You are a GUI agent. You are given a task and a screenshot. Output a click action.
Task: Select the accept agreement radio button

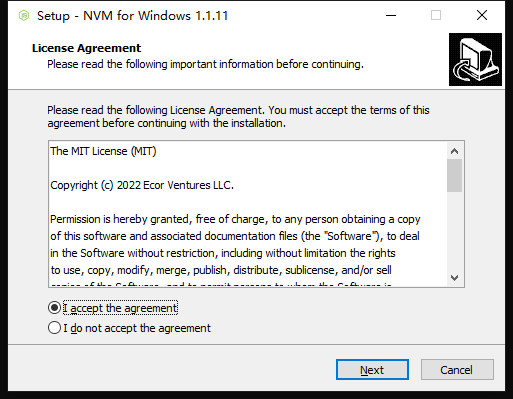(54, 308)
